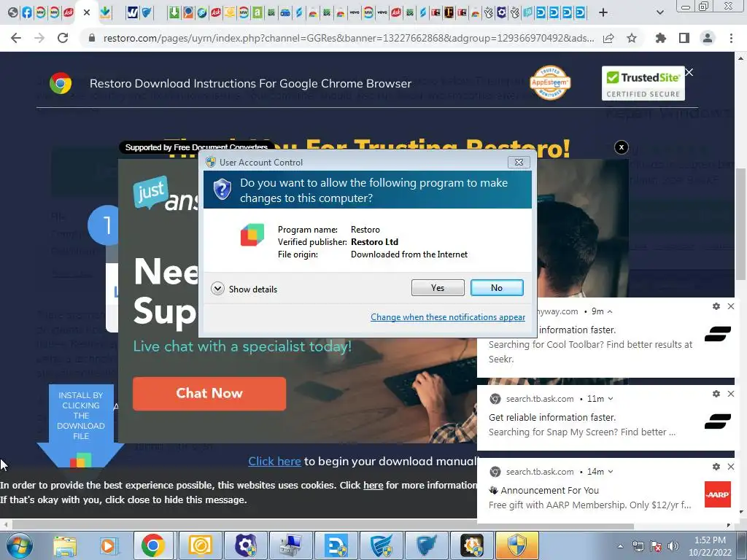The height and width of the screenshot is (560, 747).
Task: Click the horizontal scrollbar at page bottom
Action: coord(322,525)
